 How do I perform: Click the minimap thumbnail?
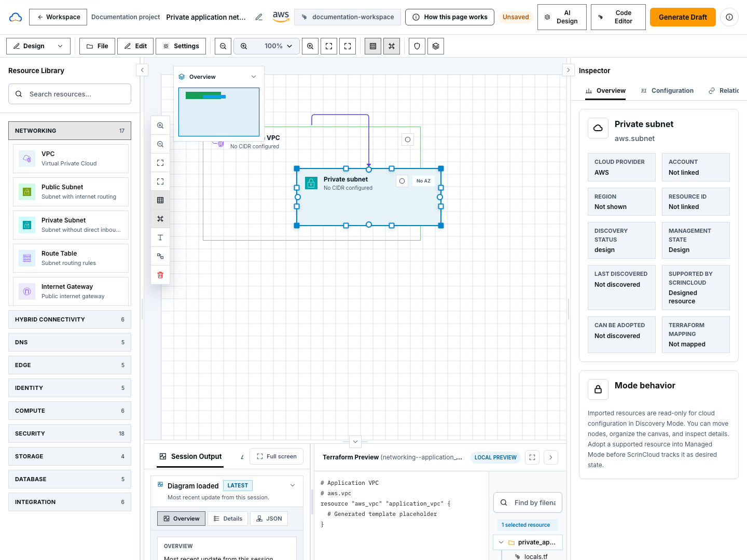click(219, 112)
